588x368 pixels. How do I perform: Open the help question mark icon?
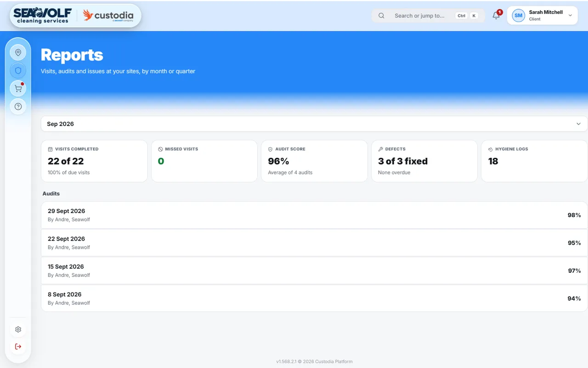(x=18, y=106)
